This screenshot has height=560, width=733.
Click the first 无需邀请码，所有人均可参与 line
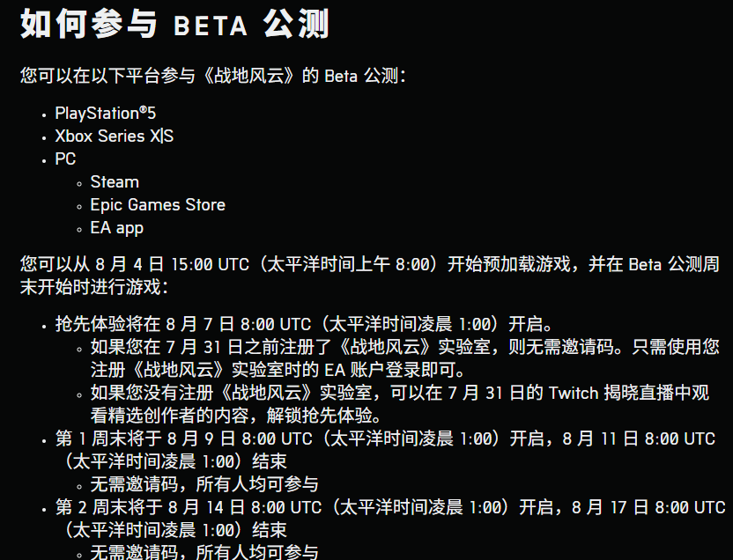click(204, 484)
